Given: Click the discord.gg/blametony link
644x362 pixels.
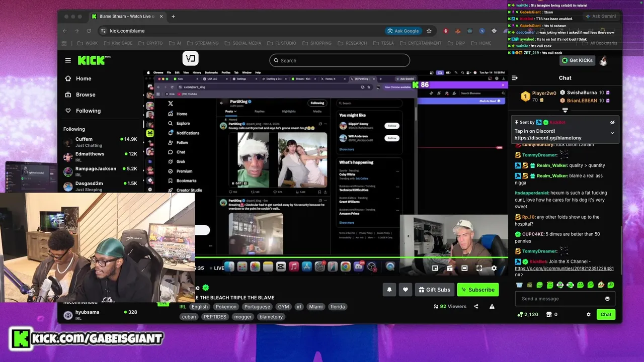Looking at the screenshot, I should coord(548,138).
